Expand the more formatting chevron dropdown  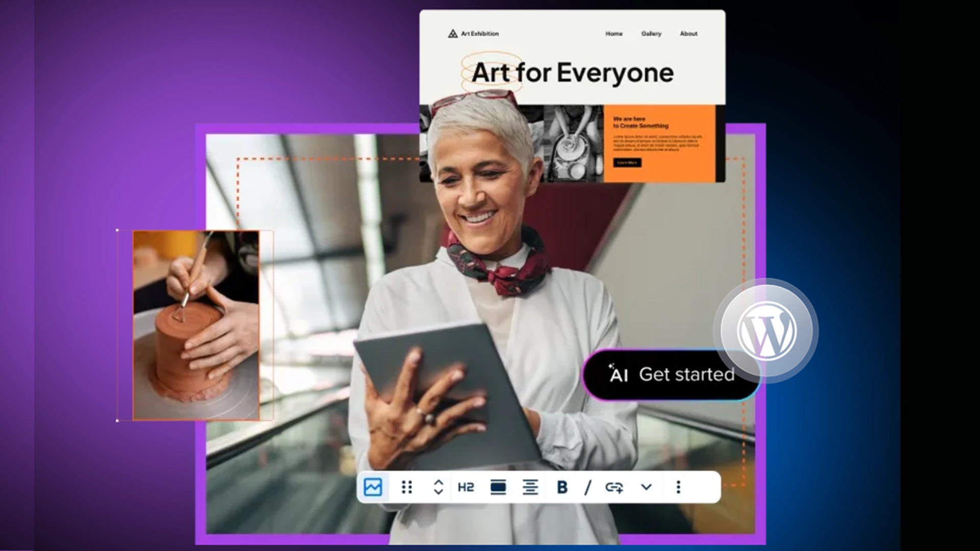tap(646, 487)
